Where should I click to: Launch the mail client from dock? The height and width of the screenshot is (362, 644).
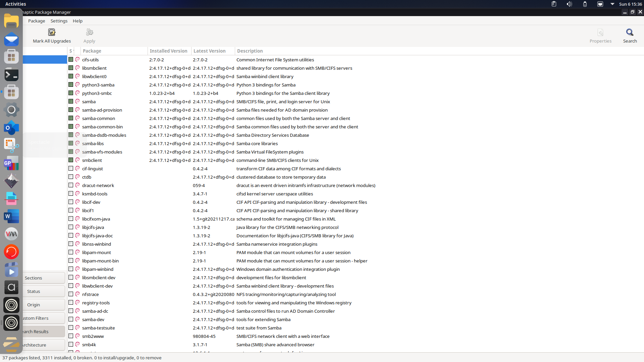pos(11,39)
